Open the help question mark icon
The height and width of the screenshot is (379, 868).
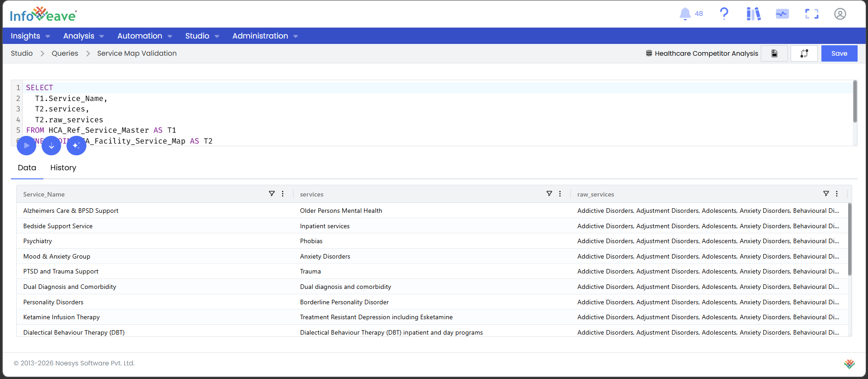click(x=724, y=14)
